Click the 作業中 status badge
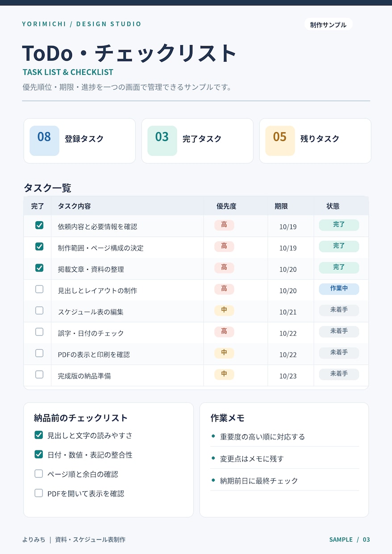Image resolution: width=392 pixels, height=554 pixels. pyautogui.click(x=339, y=289)
